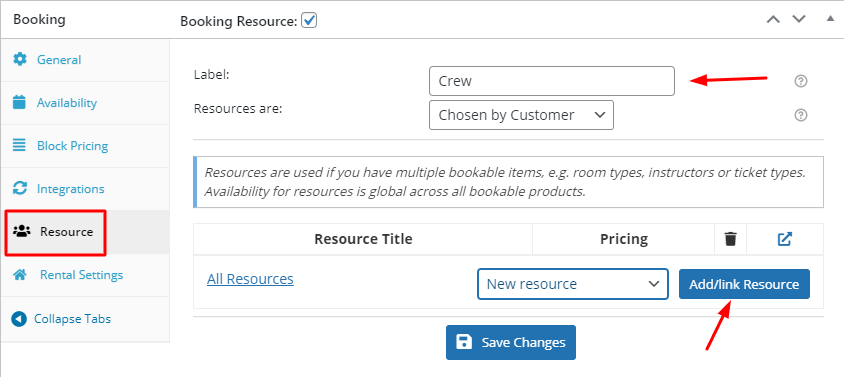Click the General gear icon
The width and height of the screenshot is (844, 377).
point(20,59)
